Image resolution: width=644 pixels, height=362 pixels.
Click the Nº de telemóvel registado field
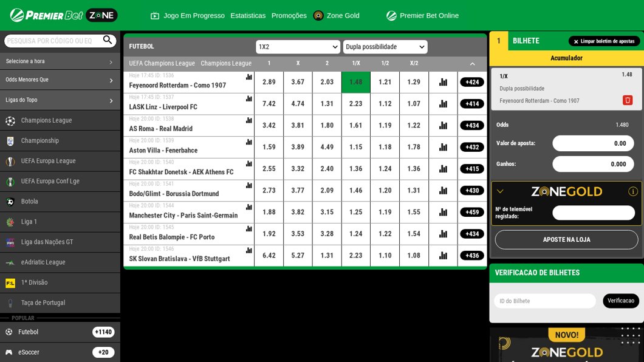click(x=594, y=213)
